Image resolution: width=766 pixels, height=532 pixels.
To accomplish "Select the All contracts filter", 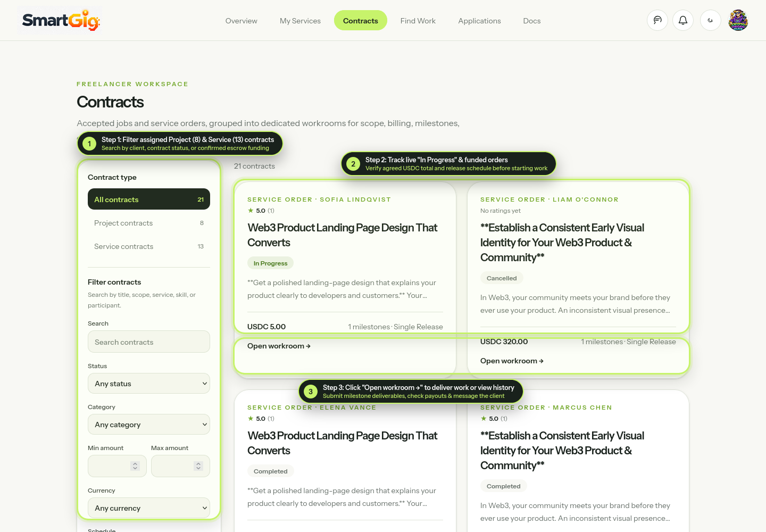I will coord(149,199).
